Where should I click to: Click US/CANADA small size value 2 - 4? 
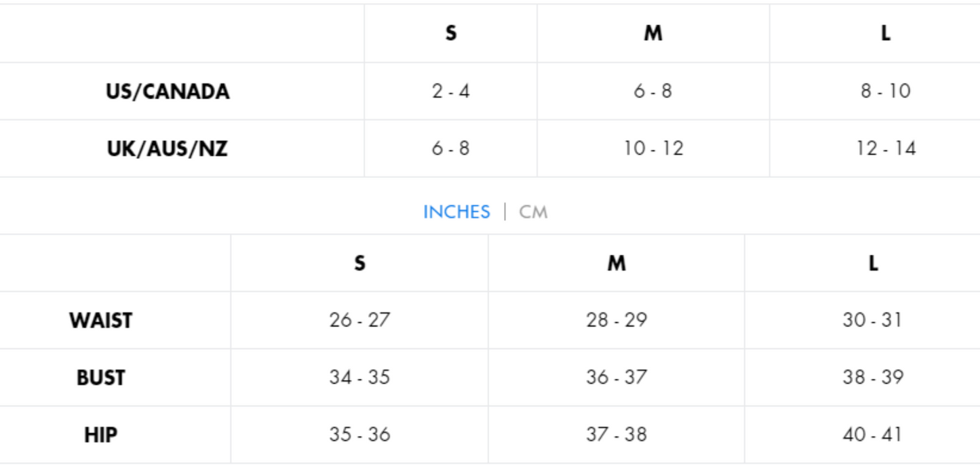(x=450, y=91)
